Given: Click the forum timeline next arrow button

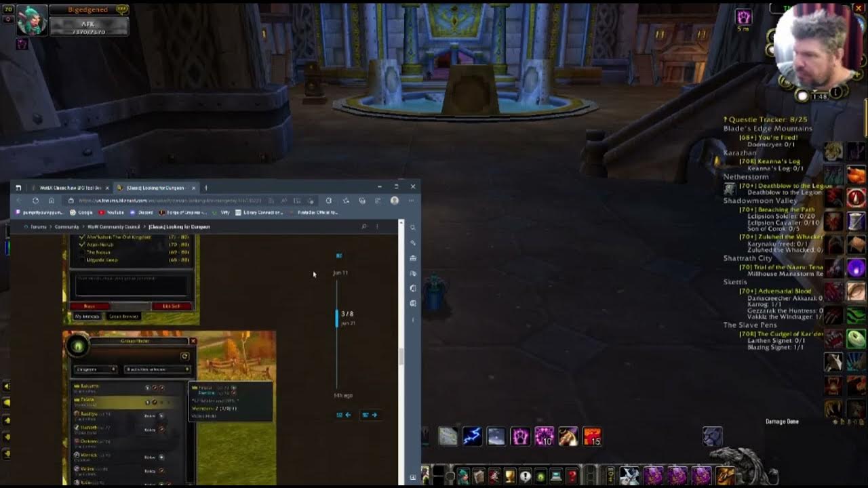Looking at the screenshot, I should [370, 415].
